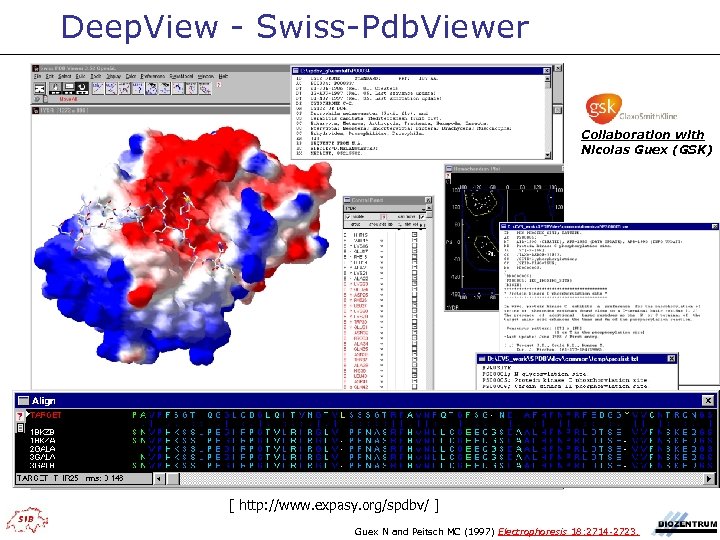
Task: Select the identify atom question-mark tool
Action: tap(138, 88)
